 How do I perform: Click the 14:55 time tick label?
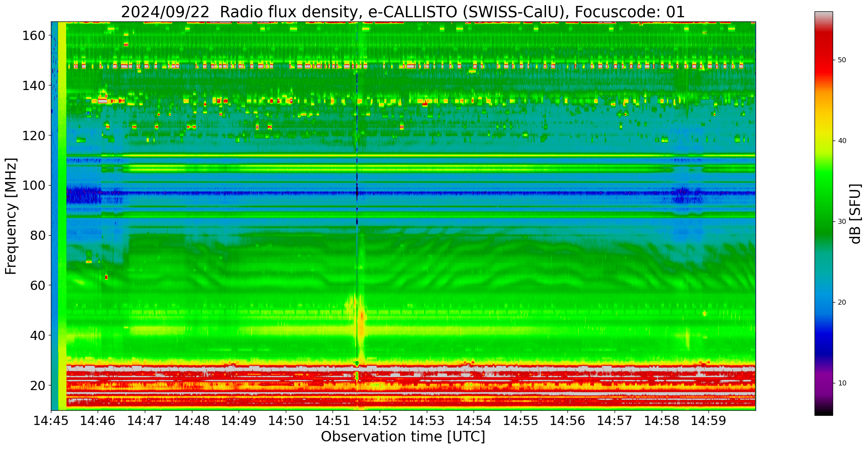click(521, 420)
